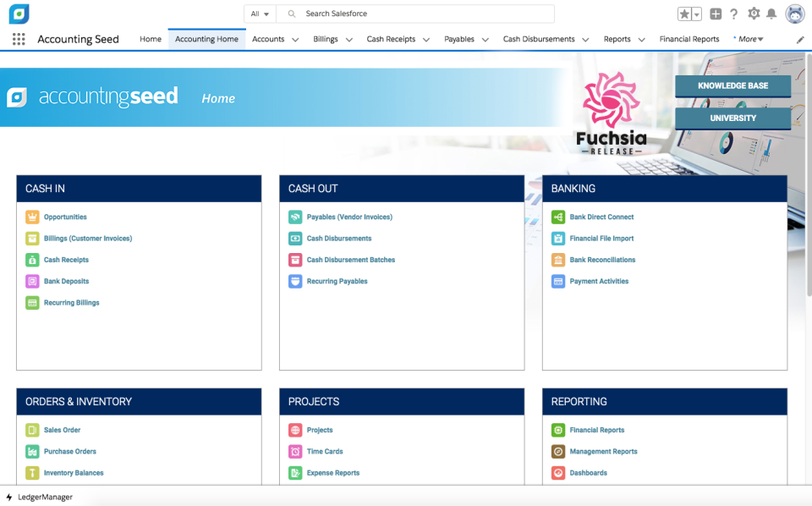This screenshot has width=812, height=506.
Task: Click the Sales Order icon
Action: (32, 430)
